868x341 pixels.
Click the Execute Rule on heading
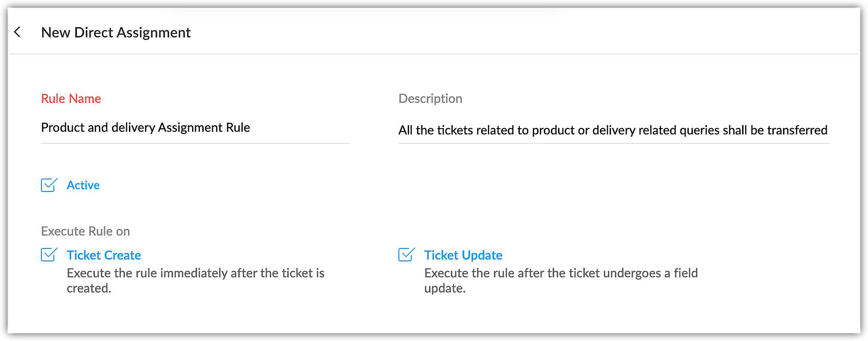(85, 231)
